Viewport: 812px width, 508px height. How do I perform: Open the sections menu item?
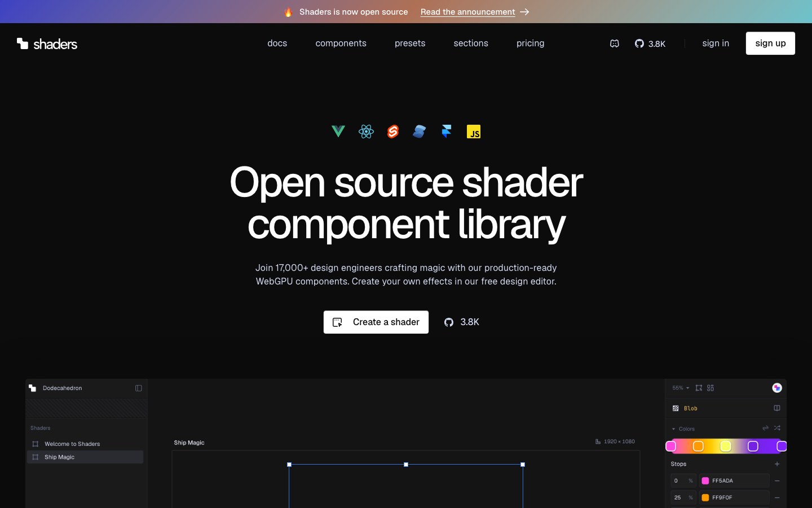[x=471, y=43]
